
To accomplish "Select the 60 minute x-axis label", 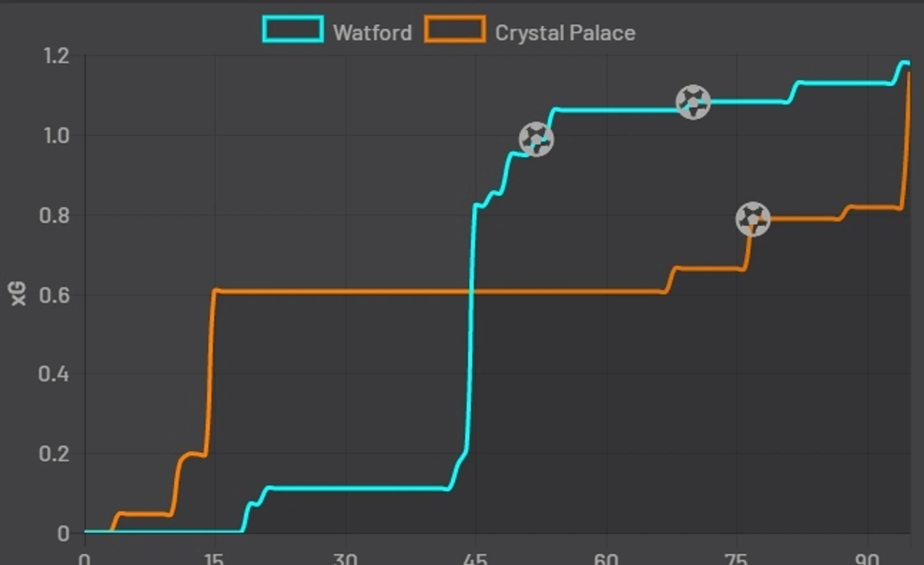I will 606,559.
